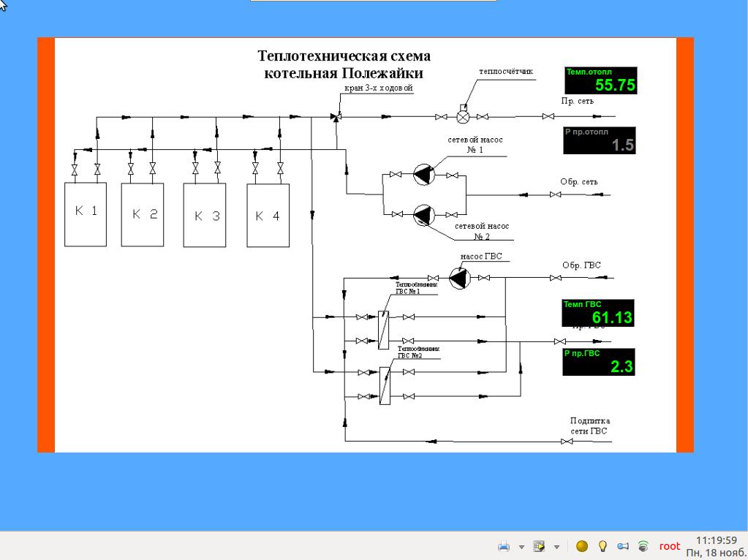The image size is (748, 560).
Task: Click the red root user label
Action: [669, 546]
